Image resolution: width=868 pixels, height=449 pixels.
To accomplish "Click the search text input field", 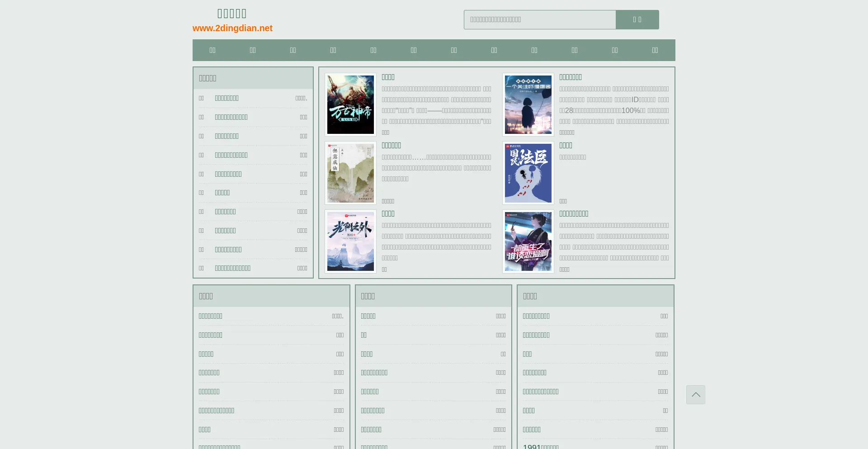I will pos(539,20).
